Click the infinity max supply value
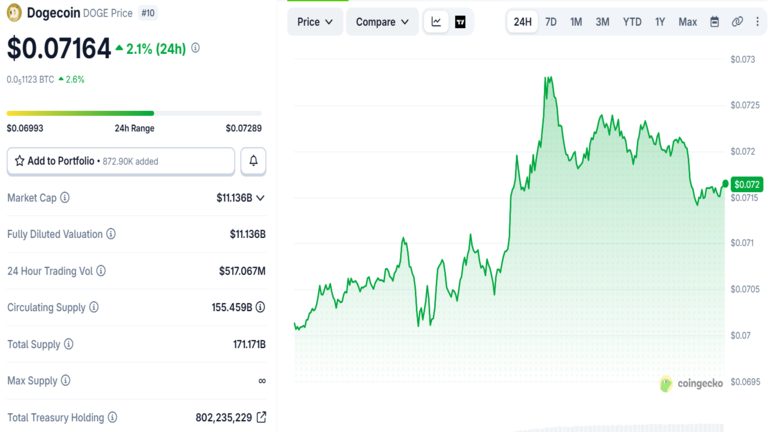Screen dimensions: 768x432 click(x=262, y=381)
